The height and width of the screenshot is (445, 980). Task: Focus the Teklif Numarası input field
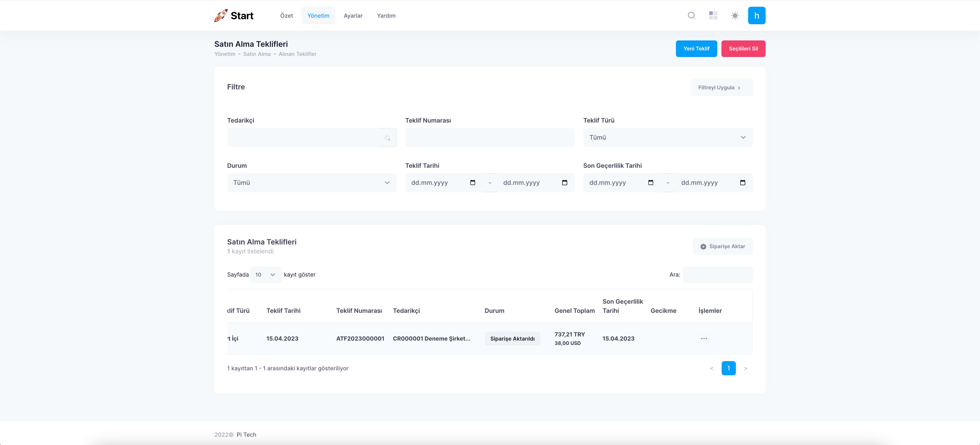(490, 138)
